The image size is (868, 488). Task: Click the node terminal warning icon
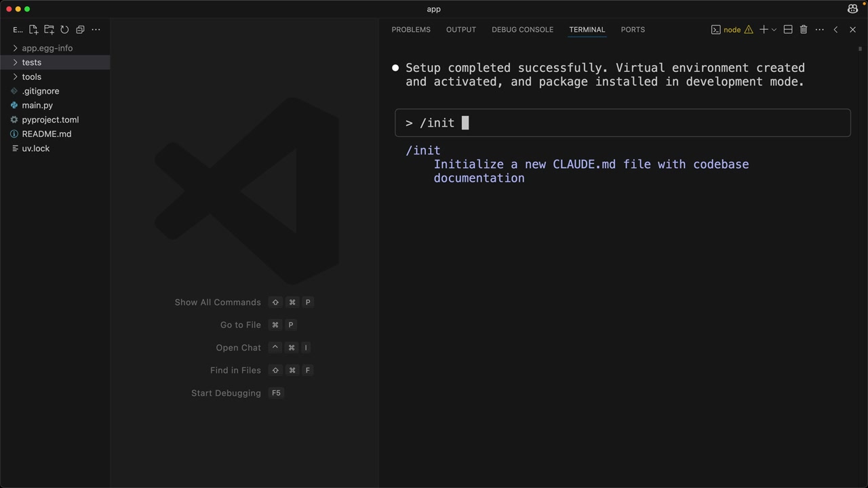tap(749, 30)
